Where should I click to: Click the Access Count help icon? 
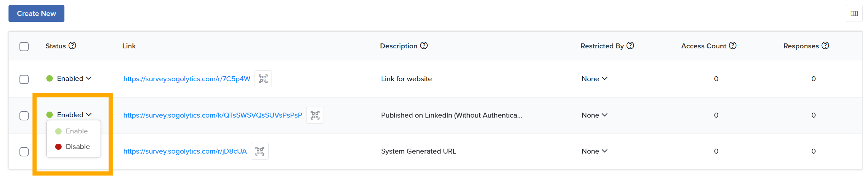coord(733,46)
